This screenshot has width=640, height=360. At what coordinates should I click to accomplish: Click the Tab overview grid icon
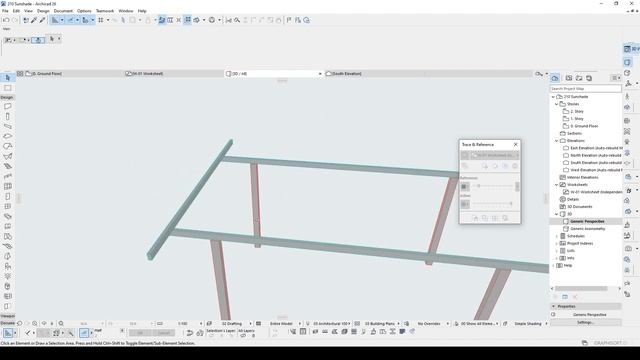pyautogui.click(x=20, y=73)
